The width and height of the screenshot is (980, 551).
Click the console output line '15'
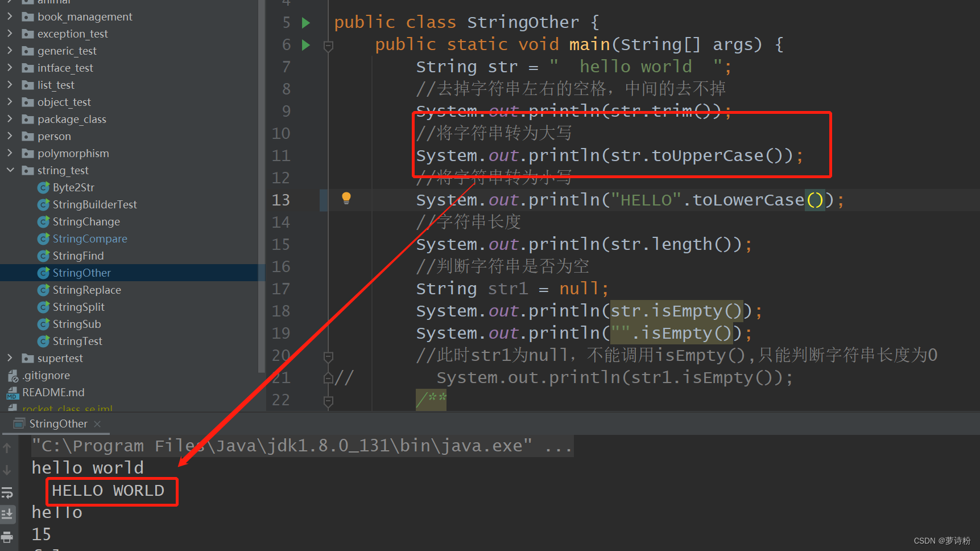42,534
